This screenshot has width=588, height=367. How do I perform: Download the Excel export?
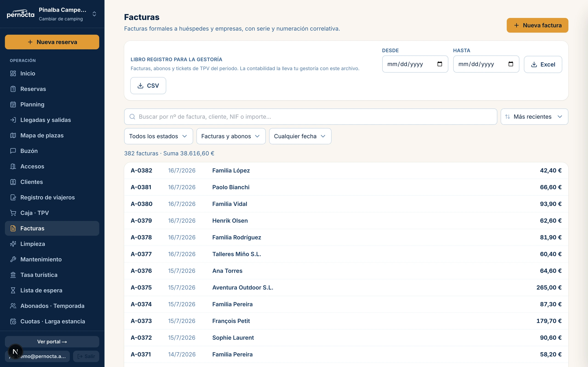(543, 64)
